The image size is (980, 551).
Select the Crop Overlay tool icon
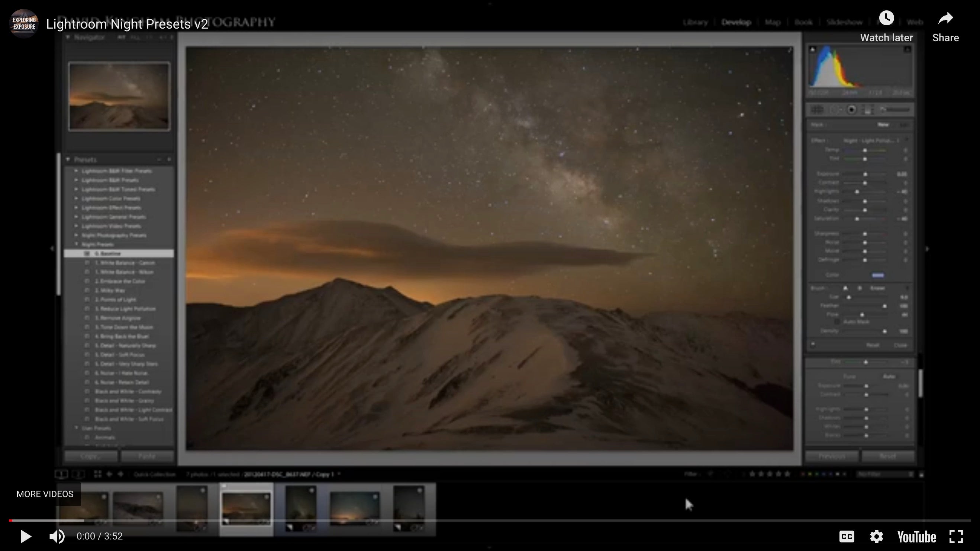[x=817, y=110]
